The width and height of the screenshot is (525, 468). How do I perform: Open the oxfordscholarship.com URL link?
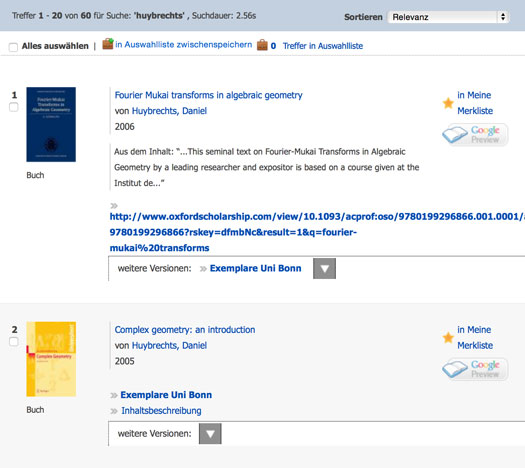tap(317, 232)
